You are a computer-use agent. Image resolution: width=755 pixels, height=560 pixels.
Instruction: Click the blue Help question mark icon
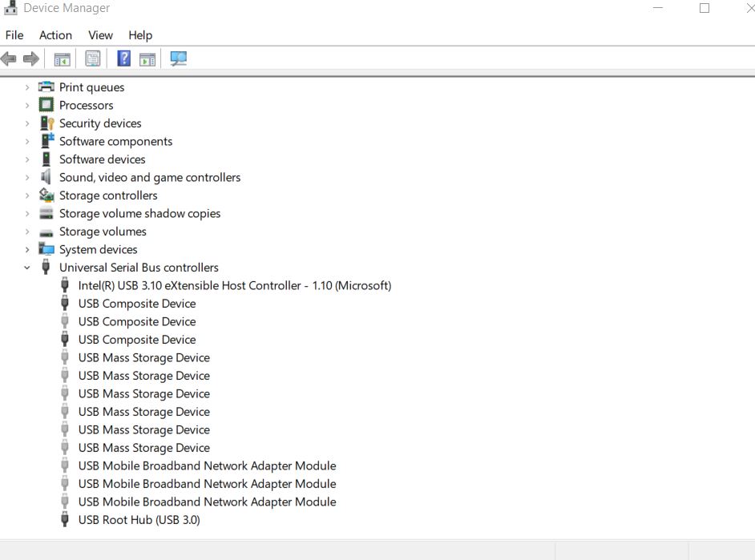point(123,58)
